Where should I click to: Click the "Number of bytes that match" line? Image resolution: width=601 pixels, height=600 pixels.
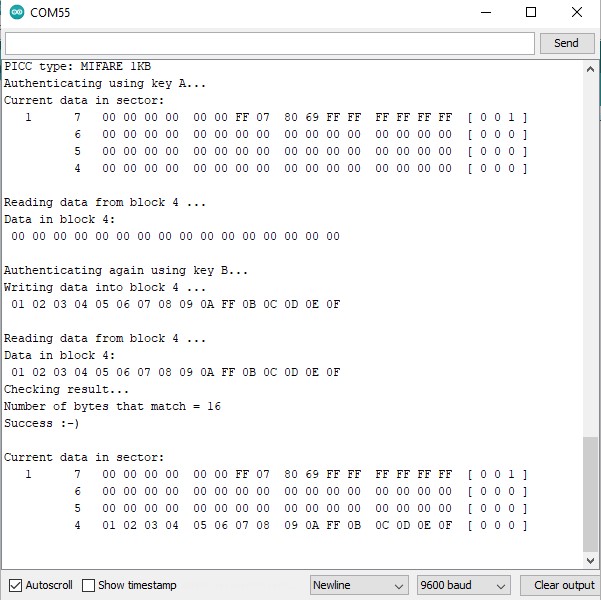click(x=112, y=406)
